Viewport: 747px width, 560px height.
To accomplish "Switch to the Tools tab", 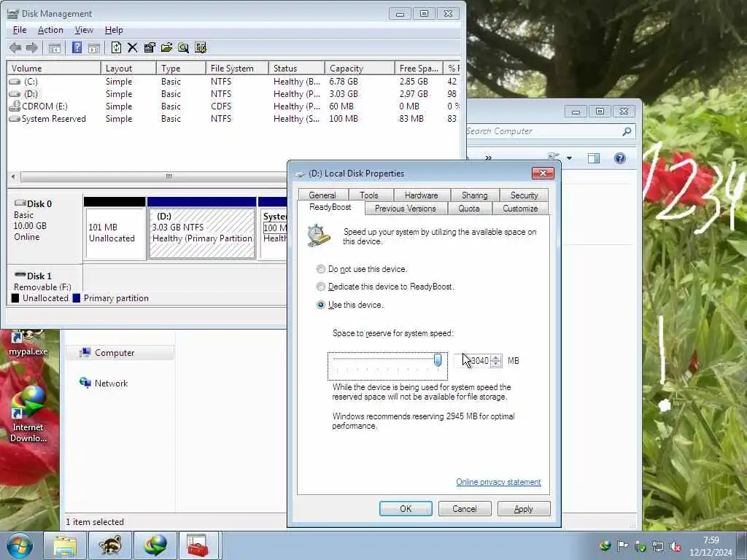I will pos(369,195).
